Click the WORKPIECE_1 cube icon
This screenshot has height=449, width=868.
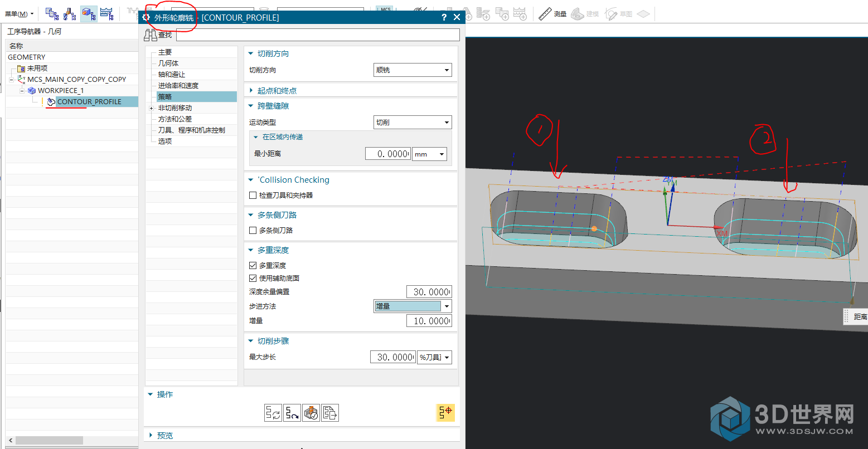(x=32, y=90)
